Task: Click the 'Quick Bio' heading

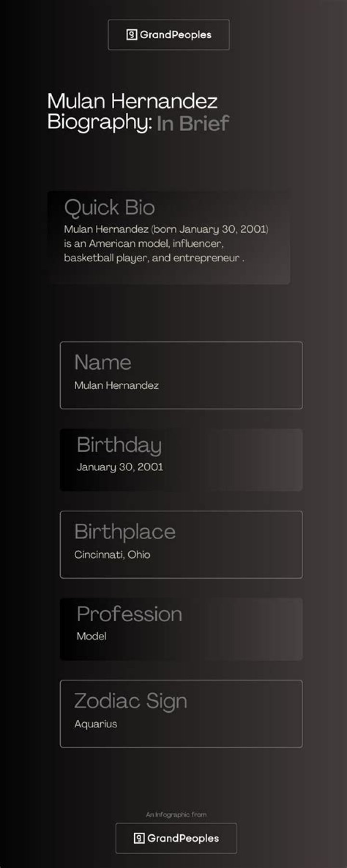Action: (x=109, y=207)
